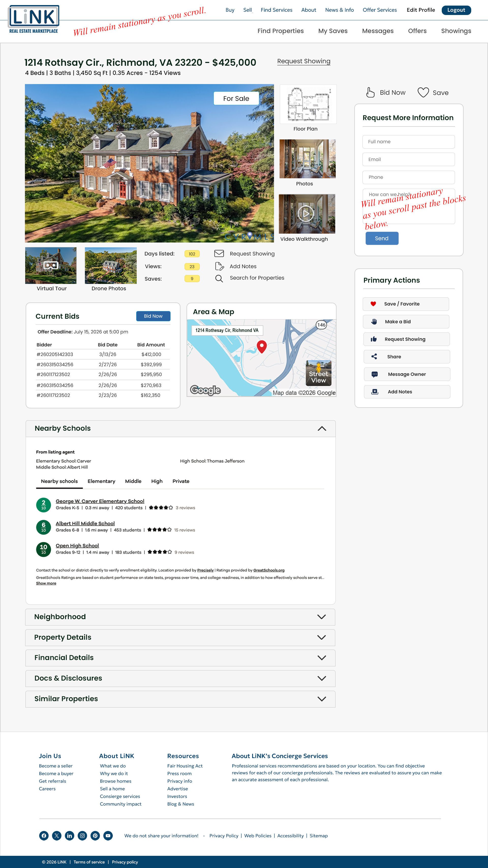Image resolution: width=488 pixels, height=868 pixels.
Task: Click the Show more link under school ratings
Action: click(x=46, y=583)
